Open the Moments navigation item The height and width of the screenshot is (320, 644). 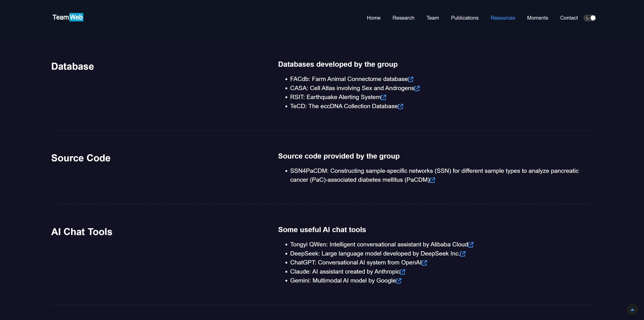tap(537, 18)
